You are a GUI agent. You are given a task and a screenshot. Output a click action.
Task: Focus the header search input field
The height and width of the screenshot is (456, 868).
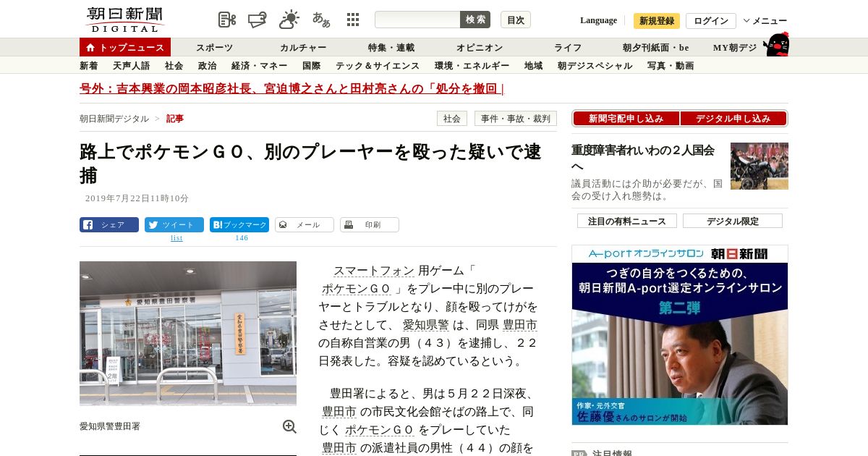coord(417,20)
